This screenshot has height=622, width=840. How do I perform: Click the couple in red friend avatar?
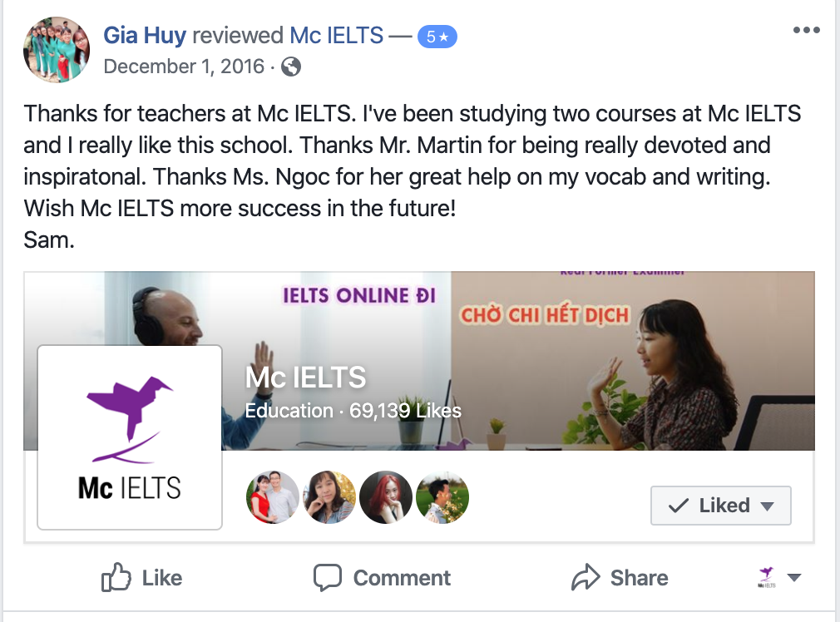click(x=273, y=497)
